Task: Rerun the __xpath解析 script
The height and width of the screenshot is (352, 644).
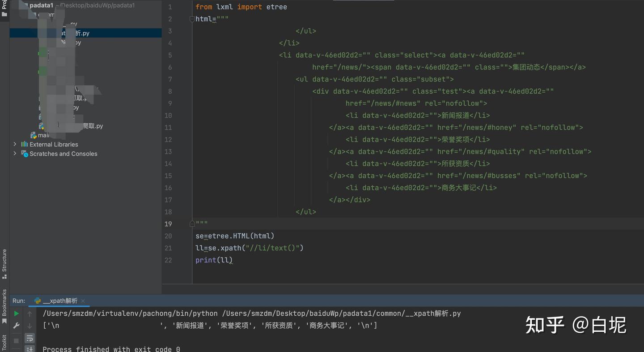Action: (16, 313)
